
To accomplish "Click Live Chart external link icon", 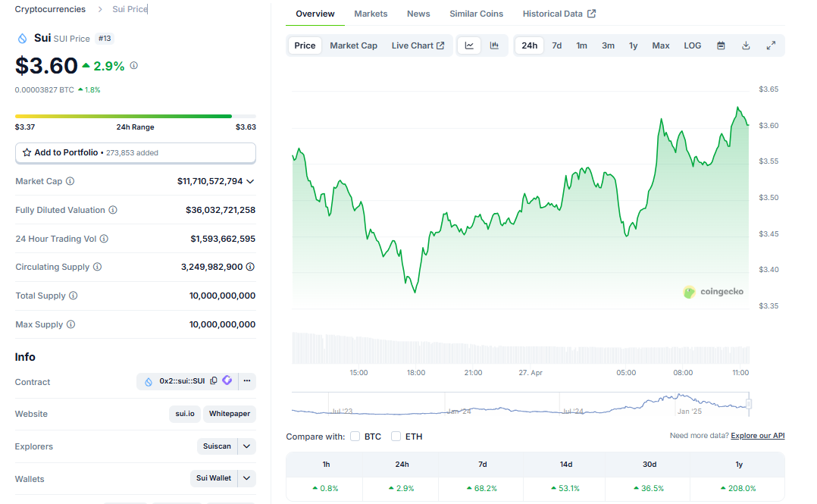I will tap(440, 46).
